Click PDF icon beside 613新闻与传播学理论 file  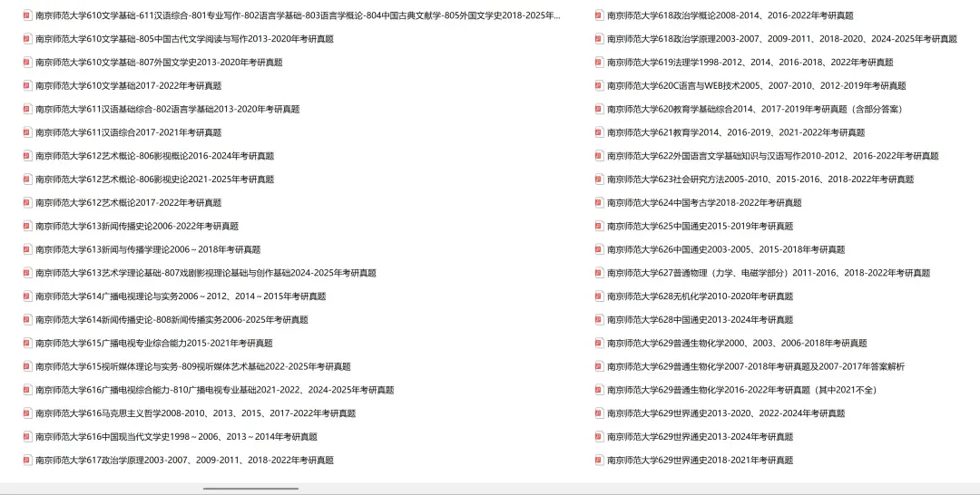click(27, 249)
